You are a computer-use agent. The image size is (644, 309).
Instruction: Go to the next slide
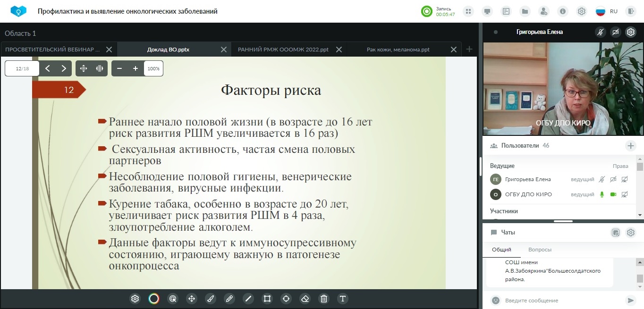(64, 68)
